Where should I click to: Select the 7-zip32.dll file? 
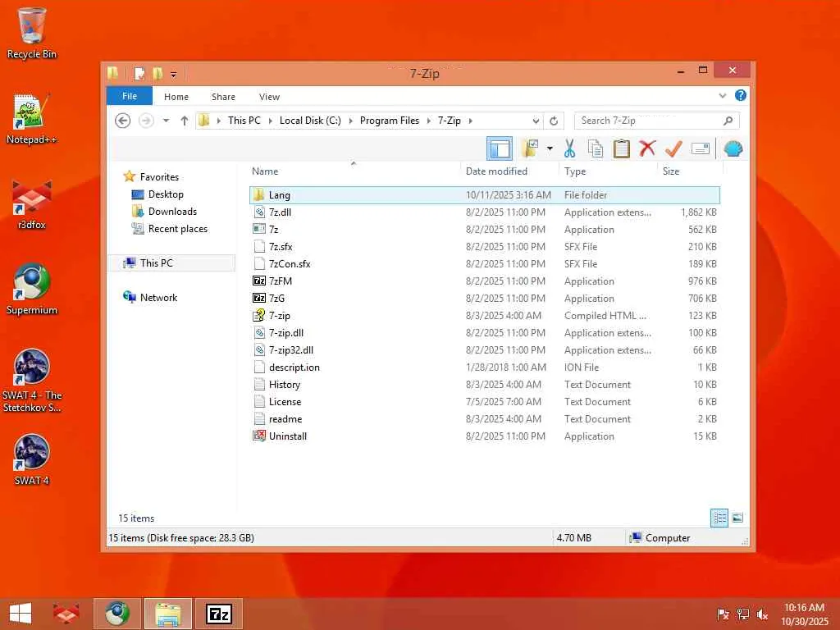click(x=484, y=349)
